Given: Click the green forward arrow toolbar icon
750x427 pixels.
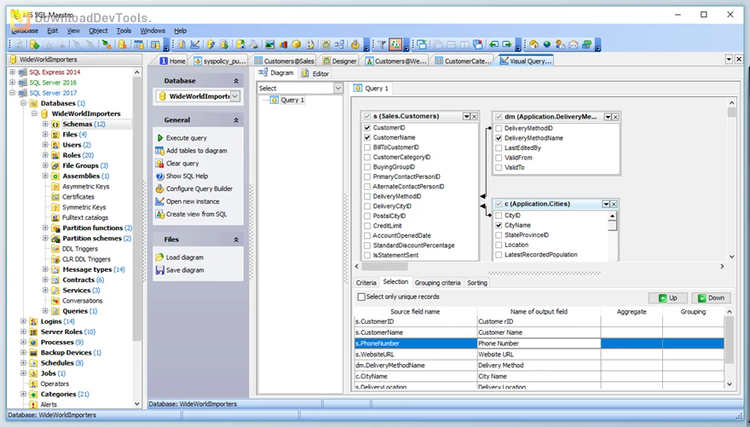Looking at the screenshot, I should 507,45.
